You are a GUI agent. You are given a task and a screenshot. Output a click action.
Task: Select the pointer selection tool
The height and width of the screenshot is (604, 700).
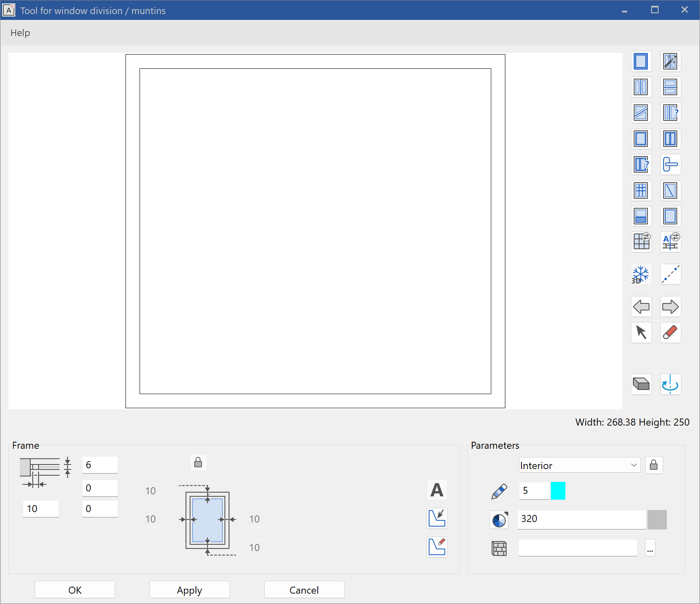pyautogui.click(x=641, y=332)
